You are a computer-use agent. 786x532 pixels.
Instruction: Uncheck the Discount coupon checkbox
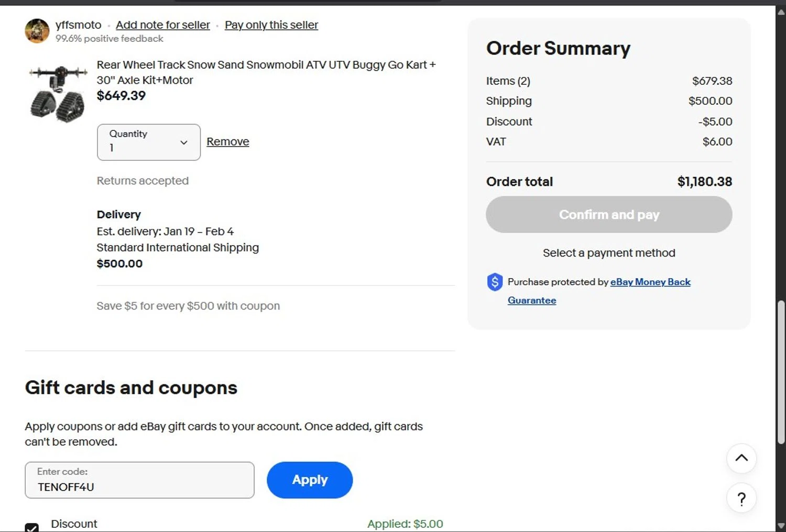point(32,527)
